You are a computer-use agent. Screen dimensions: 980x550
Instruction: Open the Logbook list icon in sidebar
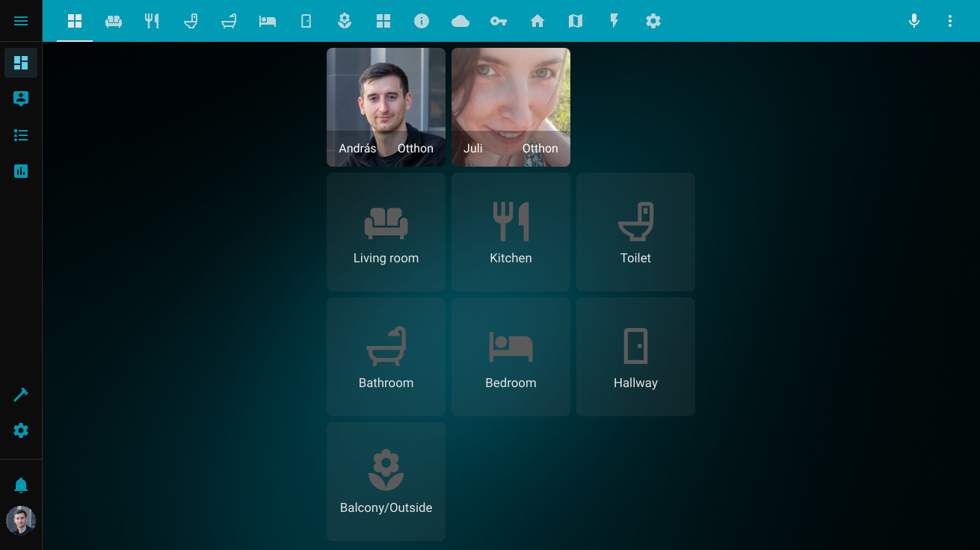pos(21,135)
